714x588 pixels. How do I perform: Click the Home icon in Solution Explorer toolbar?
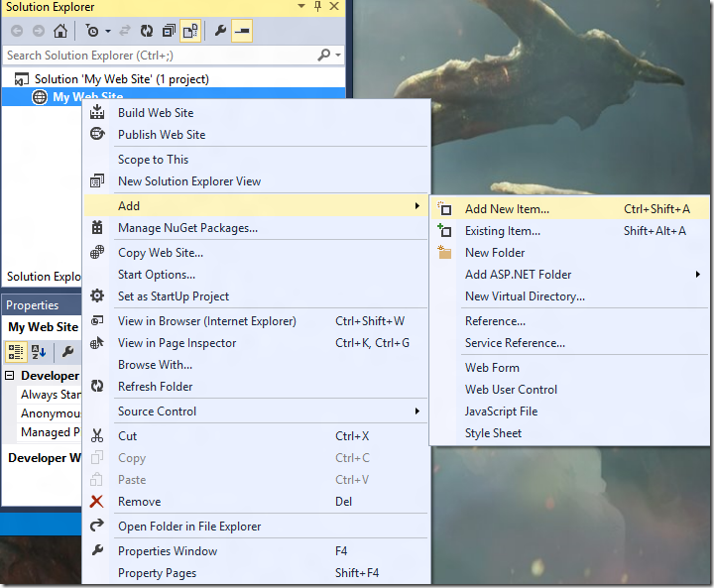[x=60, y=31]
